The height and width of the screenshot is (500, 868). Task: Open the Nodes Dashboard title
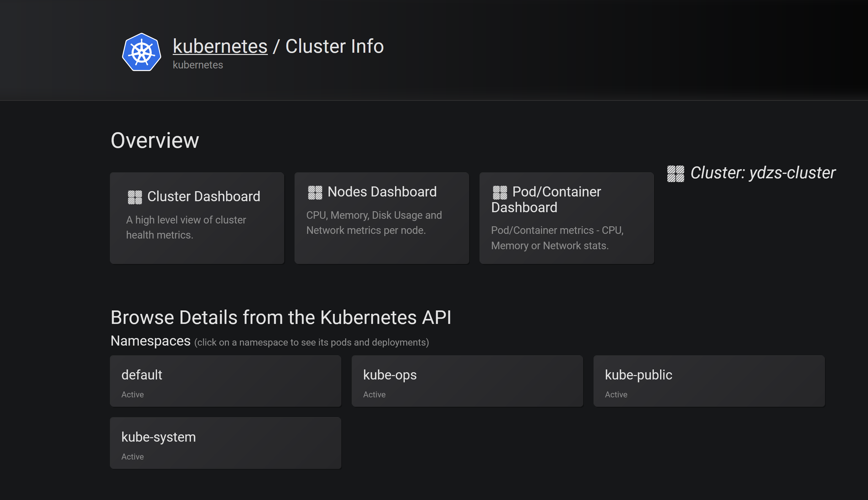click(x=382, y=192)
